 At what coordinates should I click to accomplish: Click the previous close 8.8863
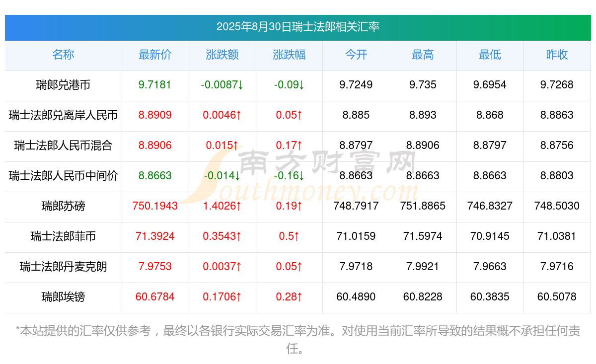pos(557,115)
